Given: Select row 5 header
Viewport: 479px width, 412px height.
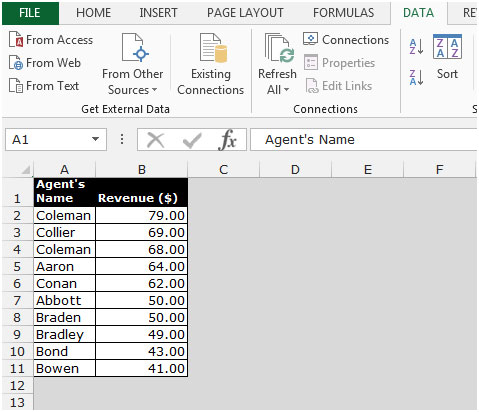Looking at the screenshot, I should [17, 267].
